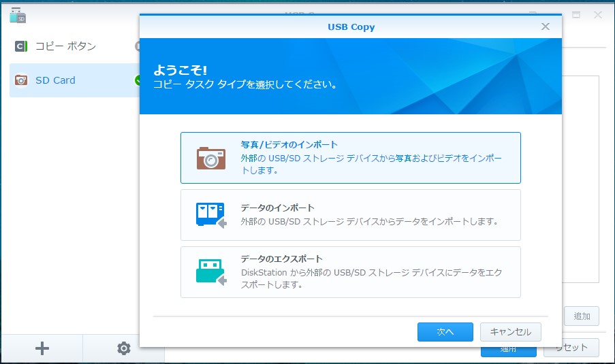Click the USB Copy app icon in title bar

(x=18, y=16)
